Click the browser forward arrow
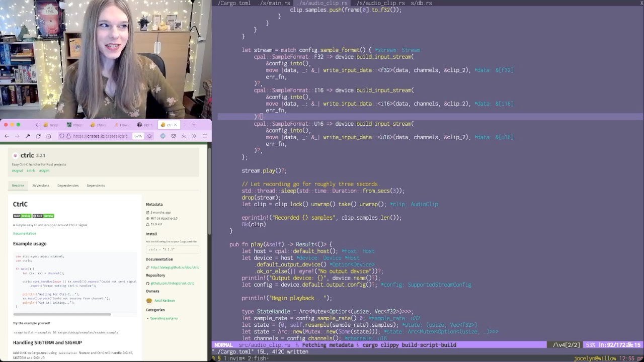The image size is (644, 362). coord(17,136)
